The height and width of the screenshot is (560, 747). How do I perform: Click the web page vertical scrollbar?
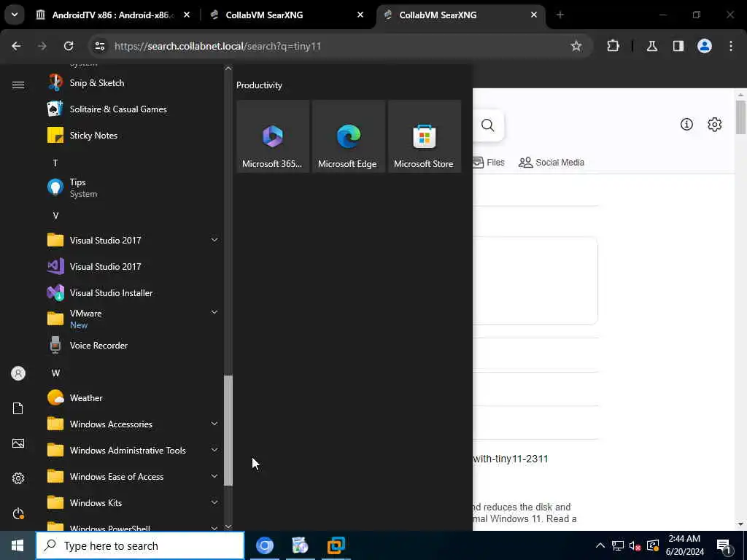click(x=740, y=117)
